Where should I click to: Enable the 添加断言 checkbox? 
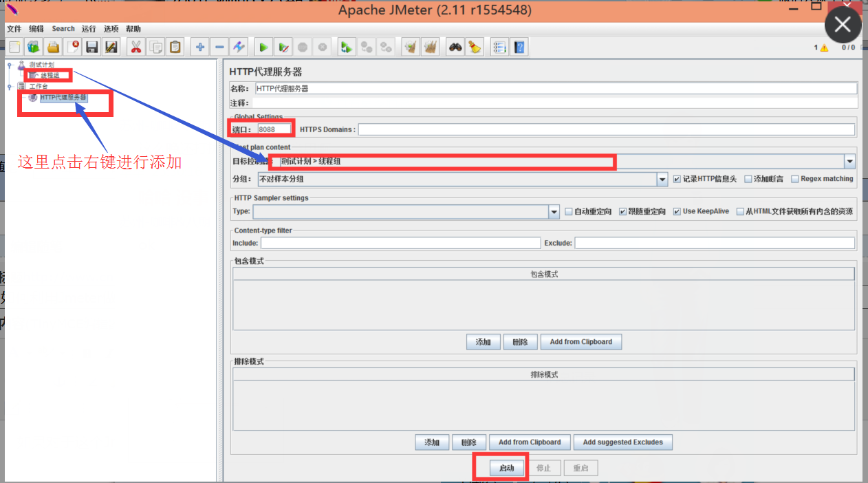[x=748, y=179]
